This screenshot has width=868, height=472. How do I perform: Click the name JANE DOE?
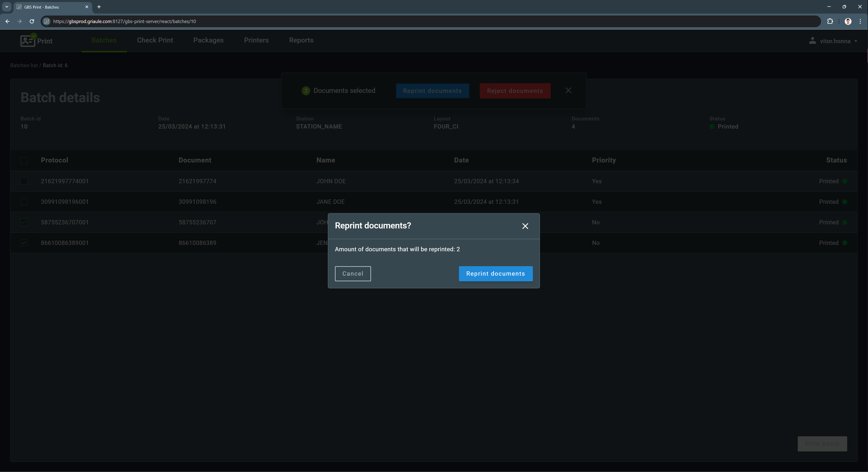(330, 202)
